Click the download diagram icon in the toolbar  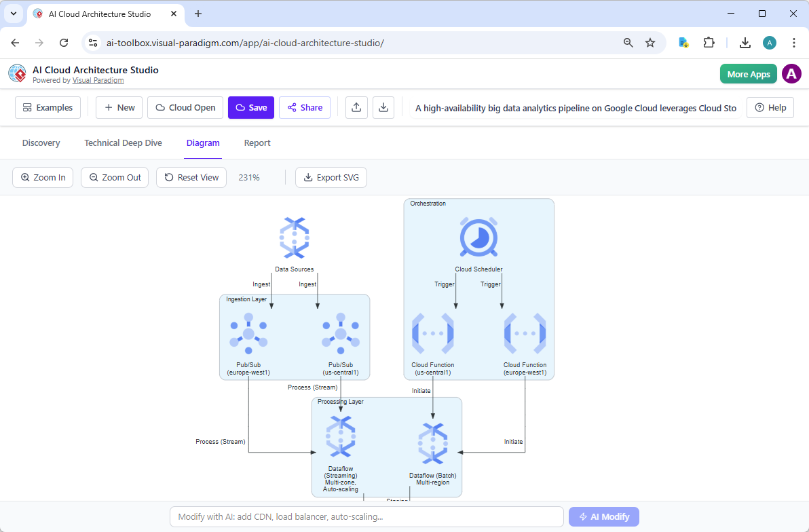coord(383,107)
